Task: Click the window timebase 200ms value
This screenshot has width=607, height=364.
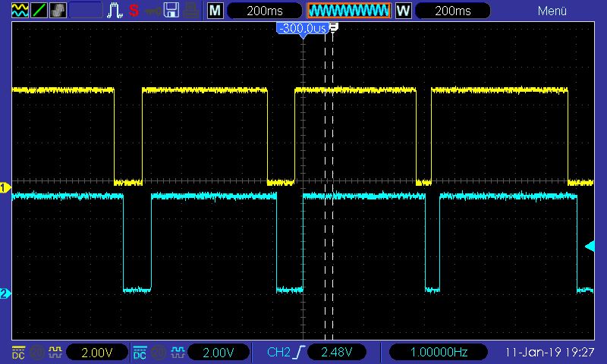Action: 453,11
